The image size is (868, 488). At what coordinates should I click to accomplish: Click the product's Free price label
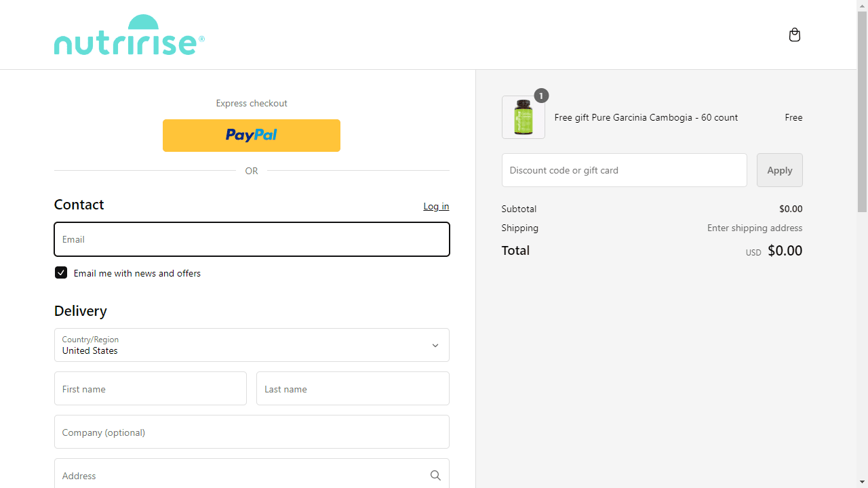793,117
